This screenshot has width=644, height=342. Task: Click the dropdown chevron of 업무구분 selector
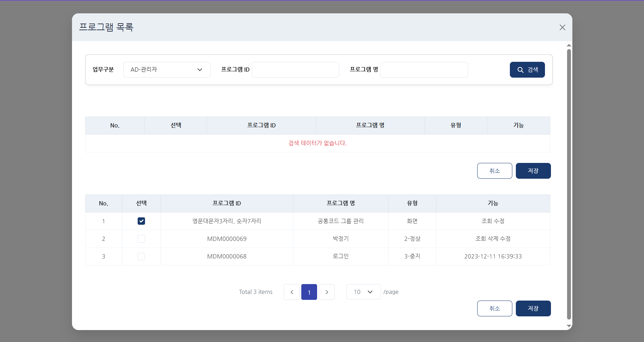tap(200, 70)
